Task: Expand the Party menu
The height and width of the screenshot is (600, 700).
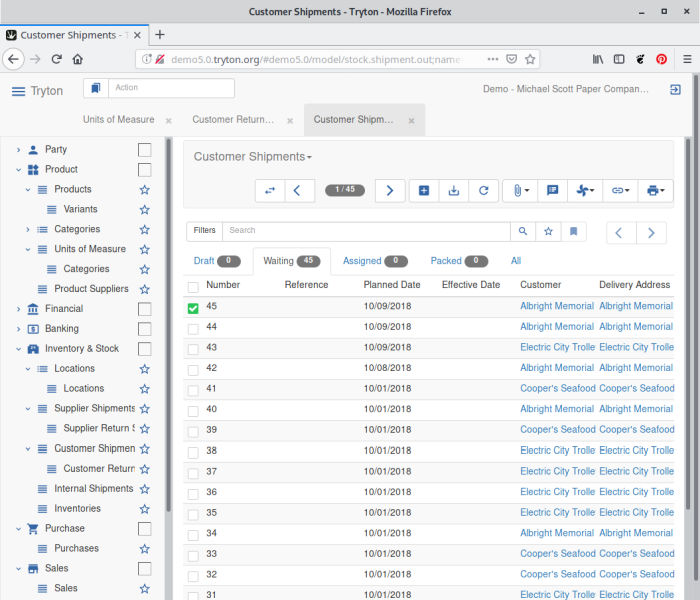Action: (18, 150)
